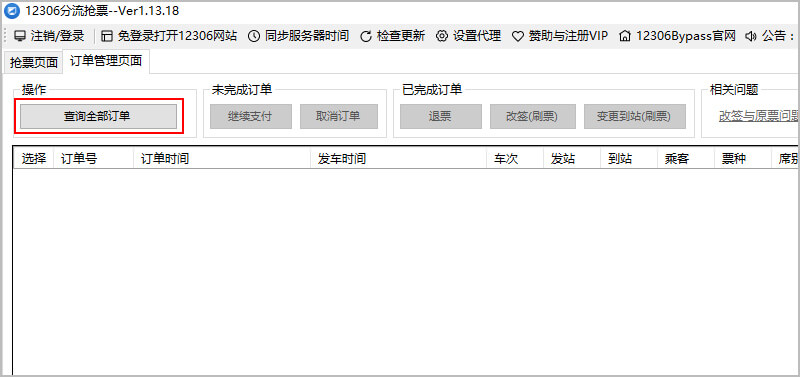Open 注销/登录 from the toolbar
The width and height of the screenshot is (800, 377).
click(57, 36)
